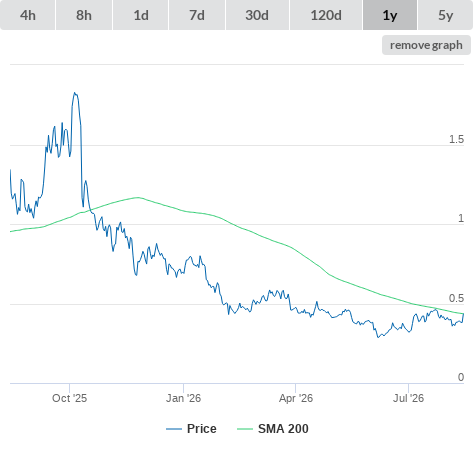The height and width of the screenshot is (455, 474).
Task: Click the Apr '26 axis label
Action: point(296,398)
